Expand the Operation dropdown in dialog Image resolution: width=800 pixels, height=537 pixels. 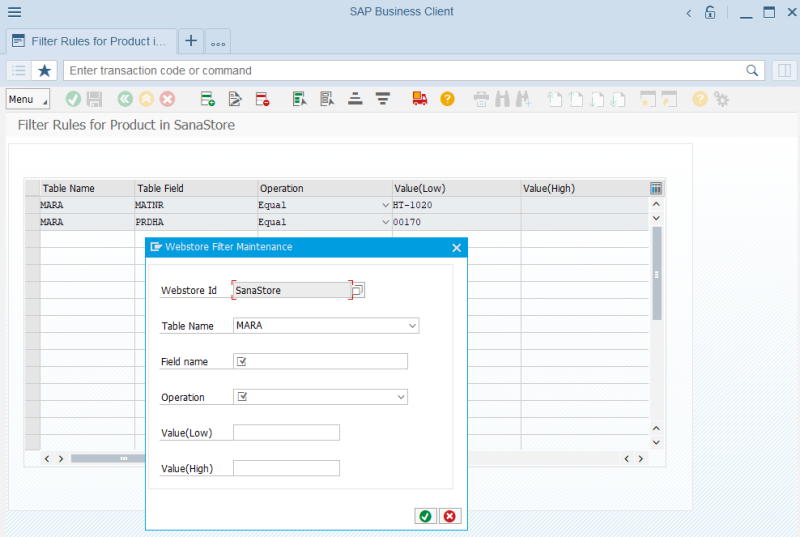[x=401, y=397]
